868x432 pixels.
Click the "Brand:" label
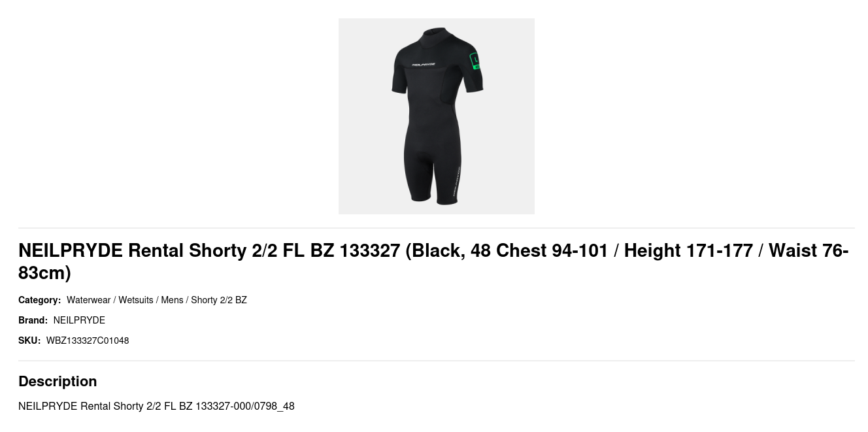click(x=33, y=320)
